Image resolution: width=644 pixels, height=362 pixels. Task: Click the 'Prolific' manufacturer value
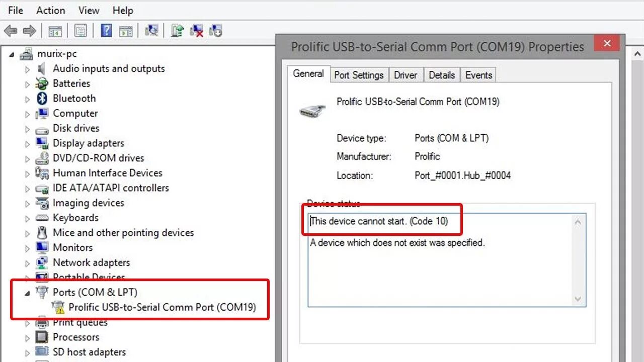pos(427,156)
